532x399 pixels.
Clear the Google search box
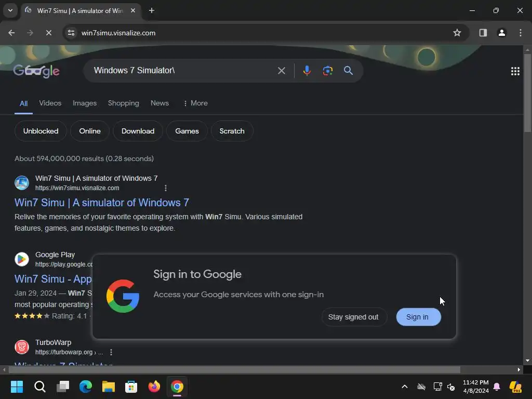click(x=281, y=71)
